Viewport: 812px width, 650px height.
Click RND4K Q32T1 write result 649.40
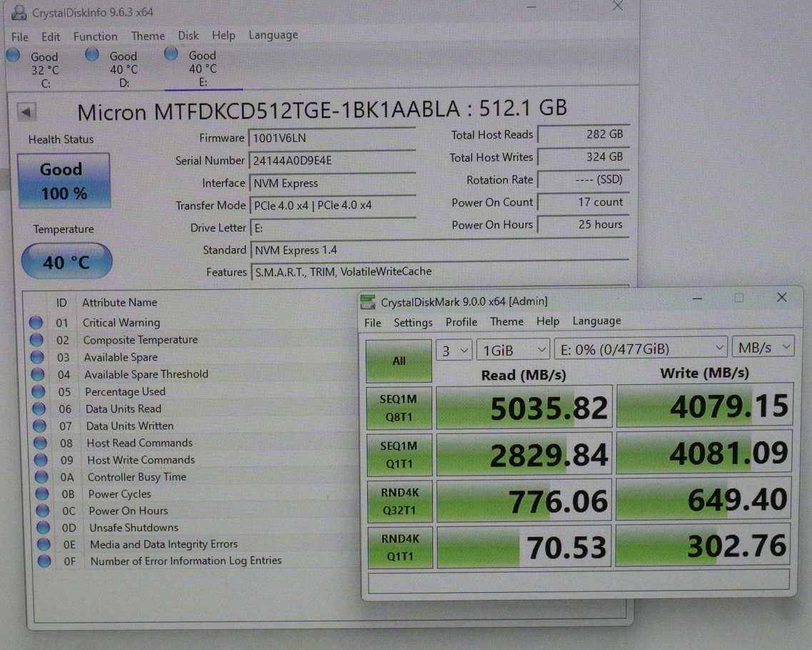703,499
